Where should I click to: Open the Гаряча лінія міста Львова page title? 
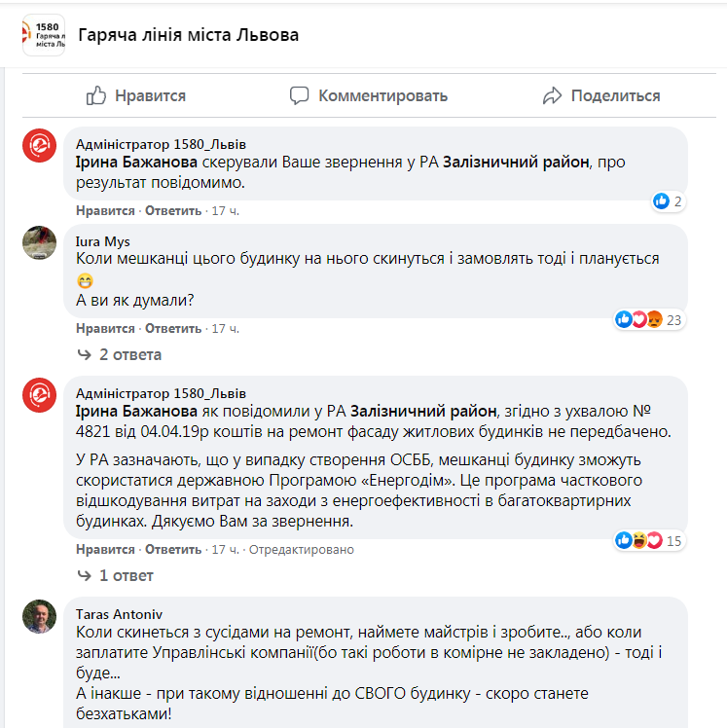pos(188,35)
